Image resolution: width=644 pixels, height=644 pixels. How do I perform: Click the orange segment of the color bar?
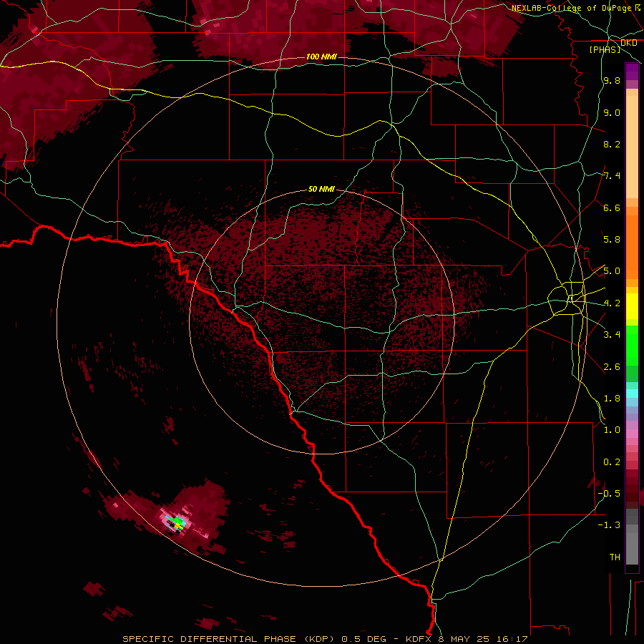pyautogui.click(x=632, y=247)
